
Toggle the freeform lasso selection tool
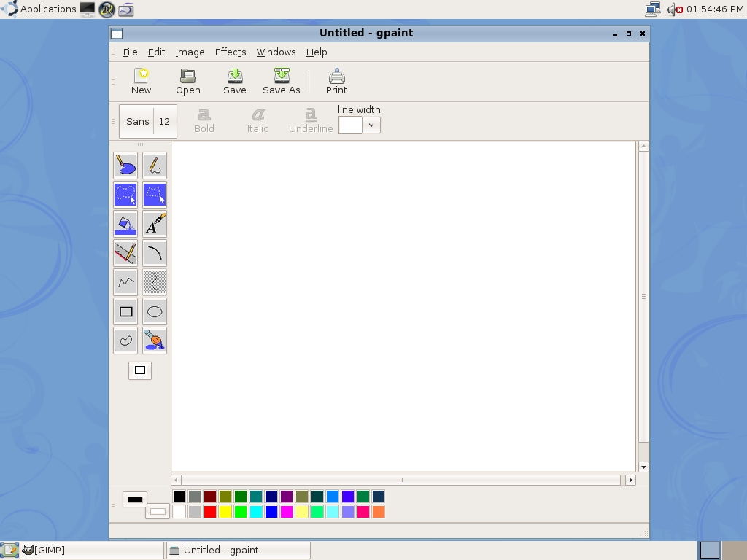(125, 195)
